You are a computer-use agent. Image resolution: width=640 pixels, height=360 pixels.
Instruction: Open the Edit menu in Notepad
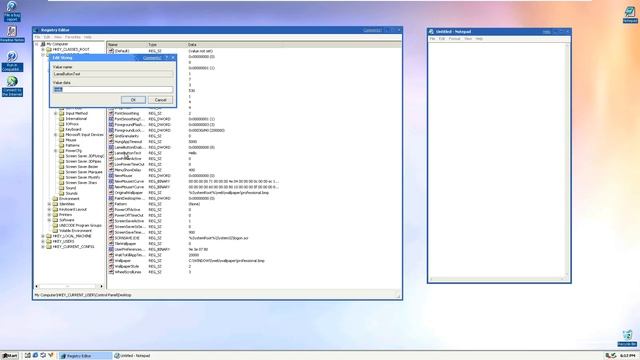pyautogui.click(x=442, y=39)
